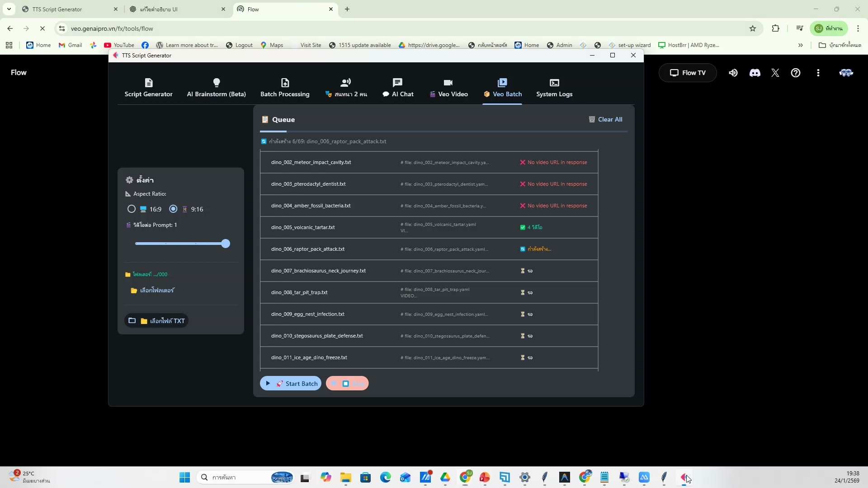868x488 pixels.
Task: Expand the hidden bookmarks chevron
Action: (x=800, y=45)
